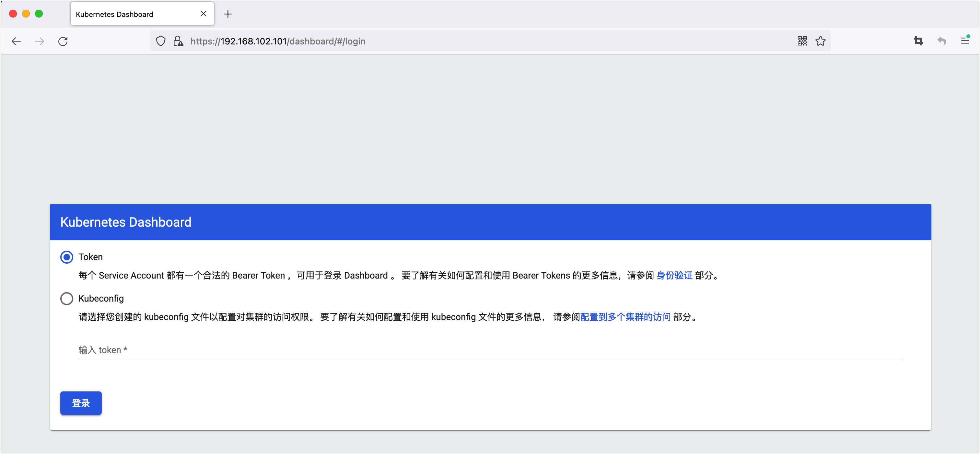Select the Kubernetes Dashboard browser tab
Viewport: 980px width, 454px height.
point(142,14)
